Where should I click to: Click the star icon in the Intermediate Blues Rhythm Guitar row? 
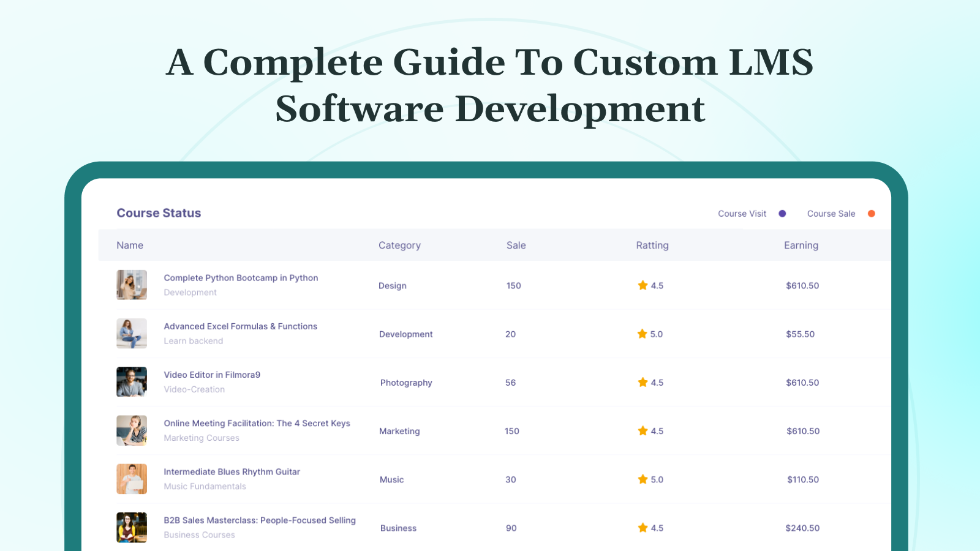pyautogui.click(x=643, y=479)
